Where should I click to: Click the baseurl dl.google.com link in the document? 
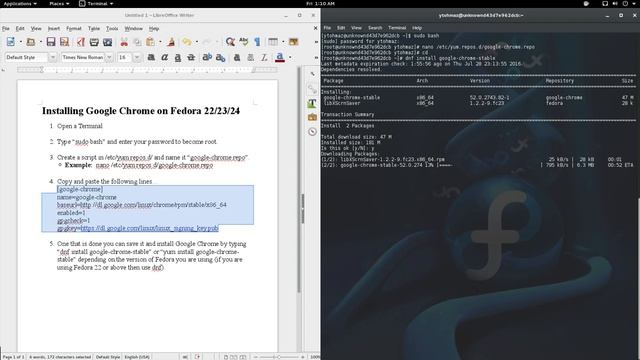pos(153,205)
